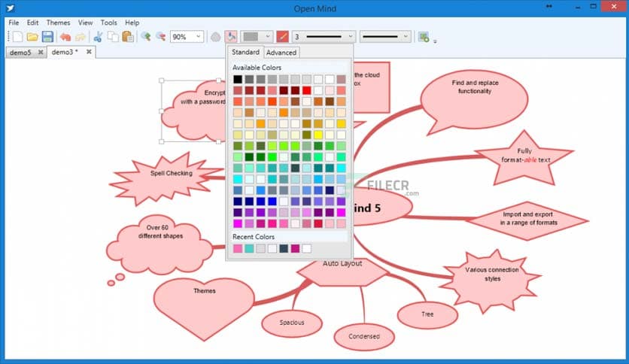Click the red line color pen icon
Screen dimensions: 629x364
pos(282,37)
